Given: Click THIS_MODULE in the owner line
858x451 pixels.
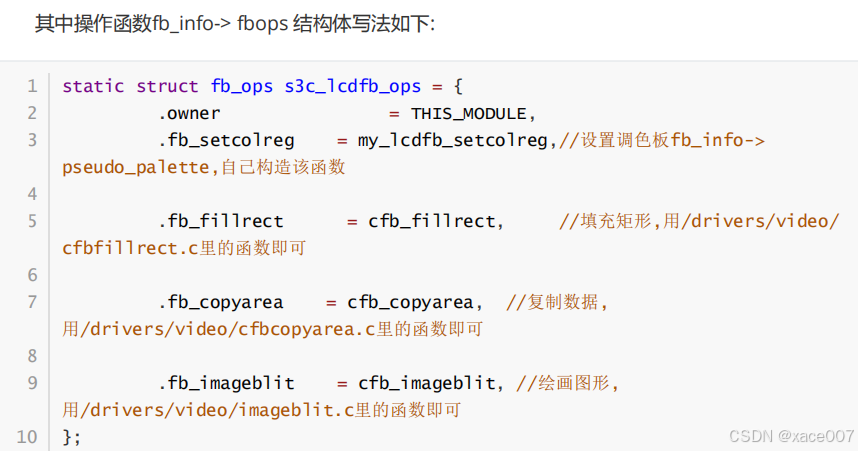Looking at the screenshot, I should coord(468,114).
